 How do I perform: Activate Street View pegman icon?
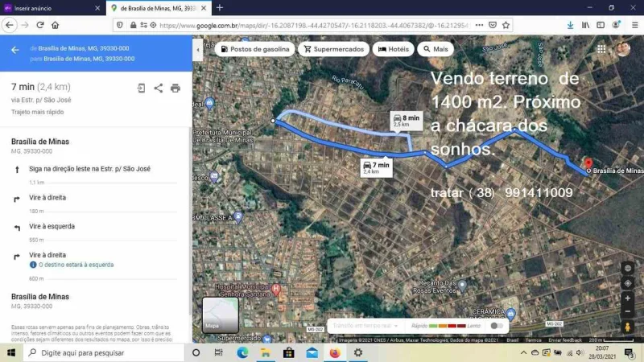click(628, 327)
